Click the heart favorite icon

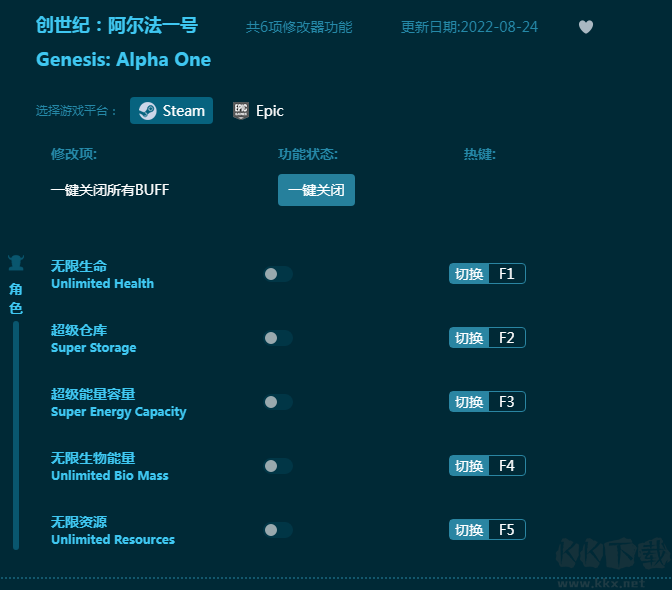click(x=585, y=27)
